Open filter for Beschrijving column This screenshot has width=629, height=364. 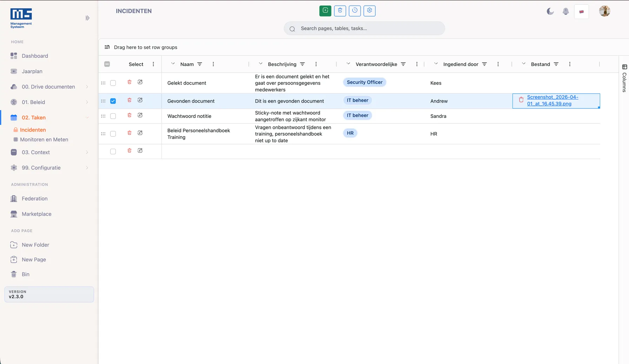[302, 64]
